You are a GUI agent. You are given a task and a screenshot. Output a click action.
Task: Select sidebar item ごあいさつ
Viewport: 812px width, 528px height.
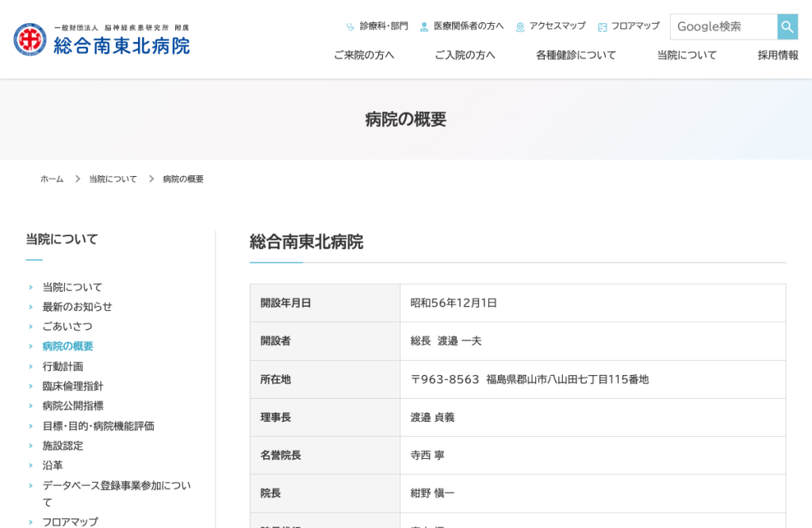click(x=67, y=327)
